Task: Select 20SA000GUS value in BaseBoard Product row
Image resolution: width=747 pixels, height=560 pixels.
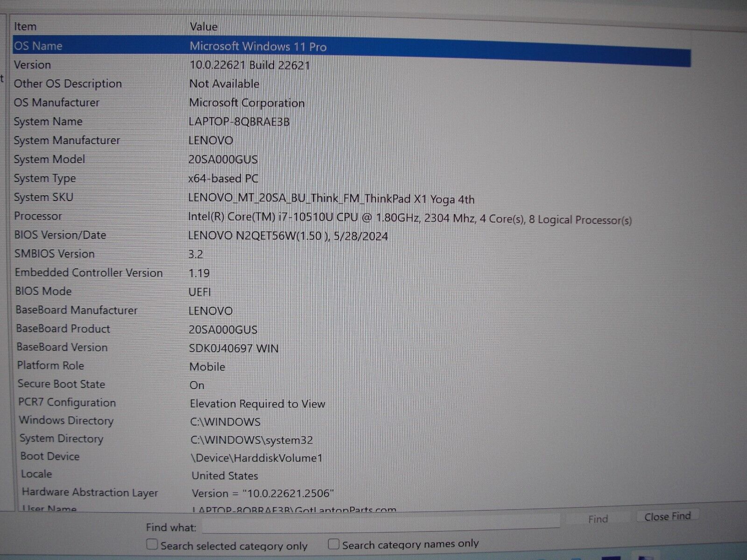Action: (223, 329)
